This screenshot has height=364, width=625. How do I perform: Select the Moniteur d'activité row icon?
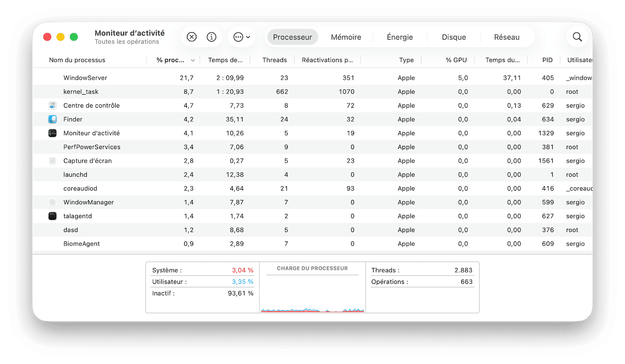pos(52,133)
